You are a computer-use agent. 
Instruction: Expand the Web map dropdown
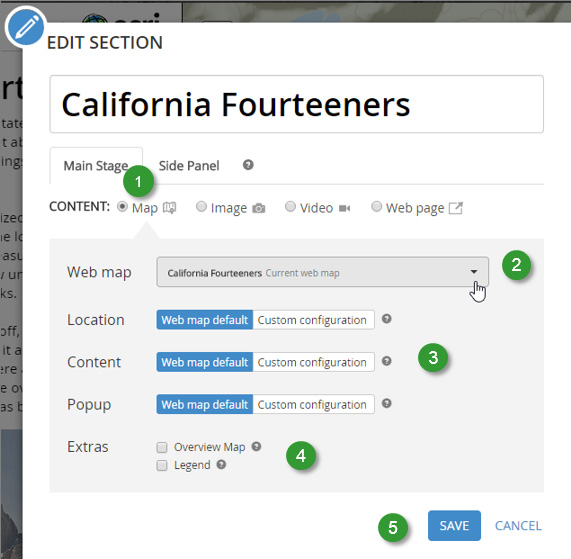pos(323,272)
